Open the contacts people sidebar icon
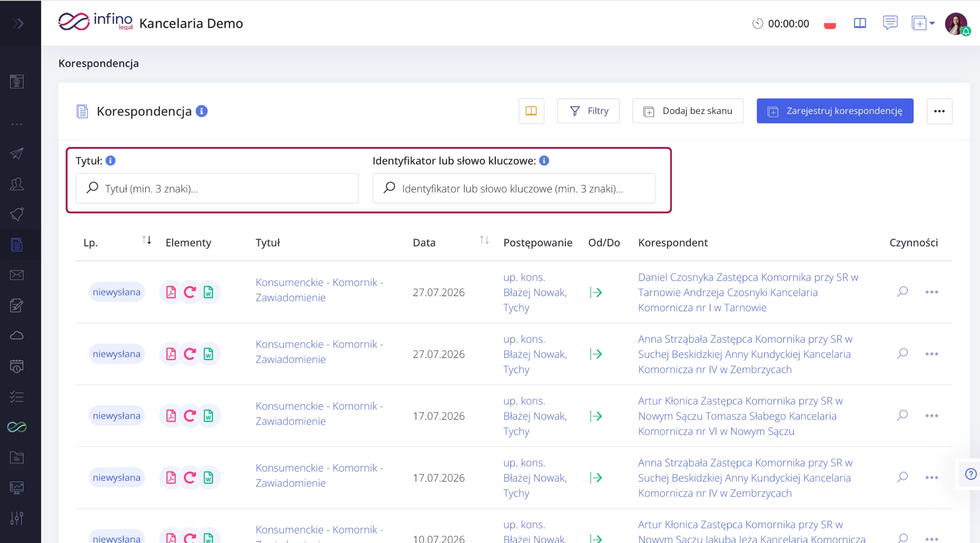Viewport: 980px width, 543px height. [x=17, y=184]
